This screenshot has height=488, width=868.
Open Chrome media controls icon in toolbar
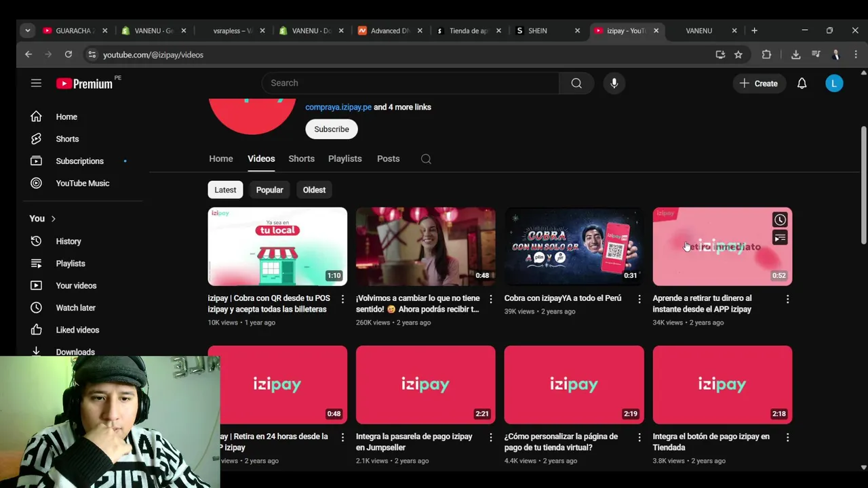click(816, 54)
